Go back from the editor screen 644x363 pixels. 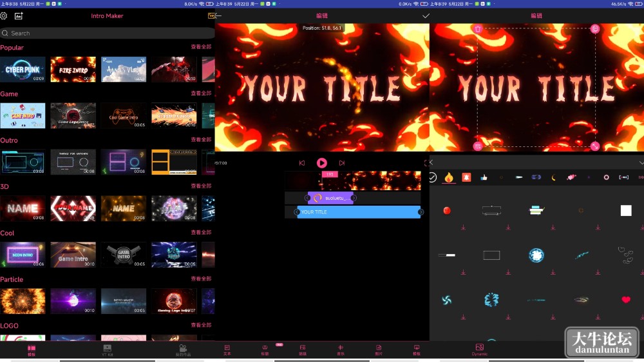pos(218,16)
